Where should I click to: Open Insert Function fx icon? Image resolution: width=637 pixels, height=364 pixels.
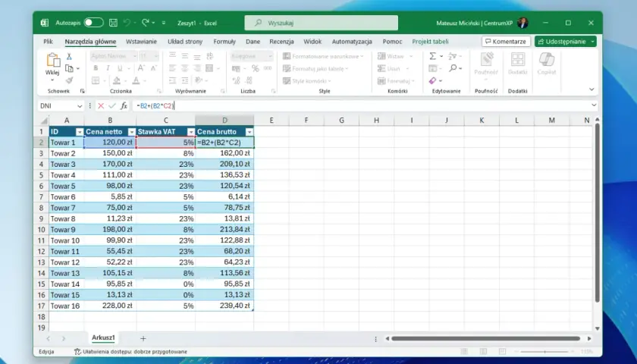point(124,106)
